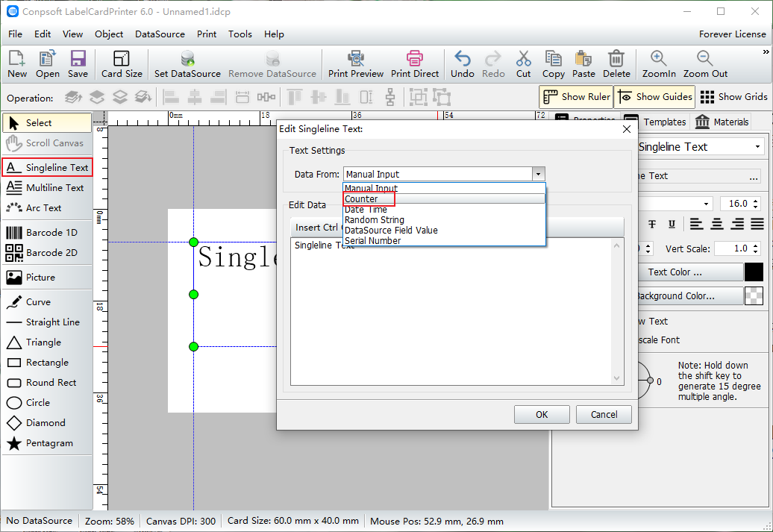Save the label with the Save icon
773x532 pixels.
coord(78,64)
